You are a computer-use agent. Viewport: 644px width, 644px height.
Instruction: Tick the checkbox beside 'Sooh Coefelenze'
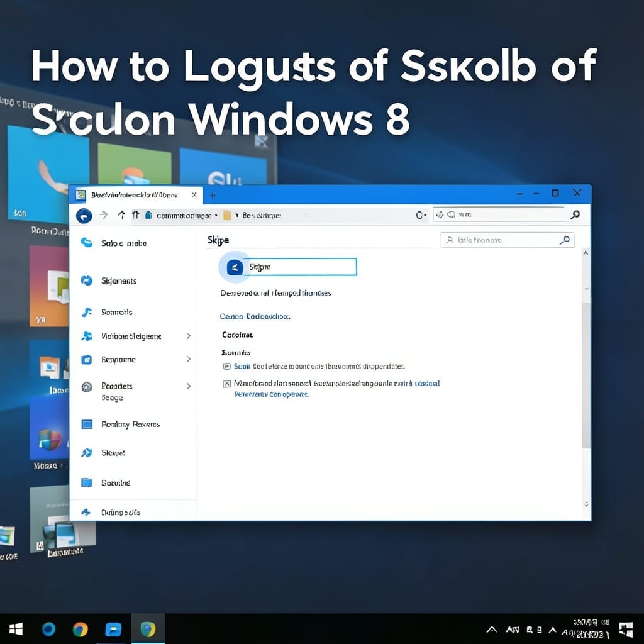click(226, 367)
